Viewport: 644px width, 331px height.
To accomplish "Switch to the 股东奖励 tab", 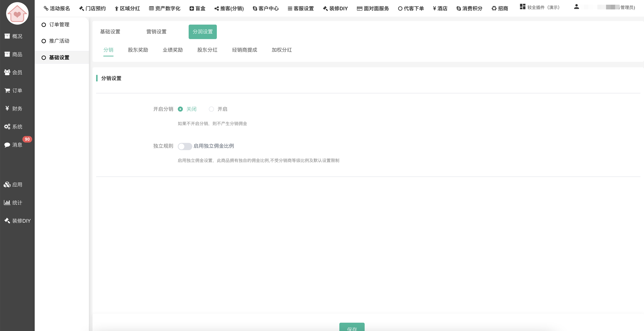I will click(x=138, y=50).
